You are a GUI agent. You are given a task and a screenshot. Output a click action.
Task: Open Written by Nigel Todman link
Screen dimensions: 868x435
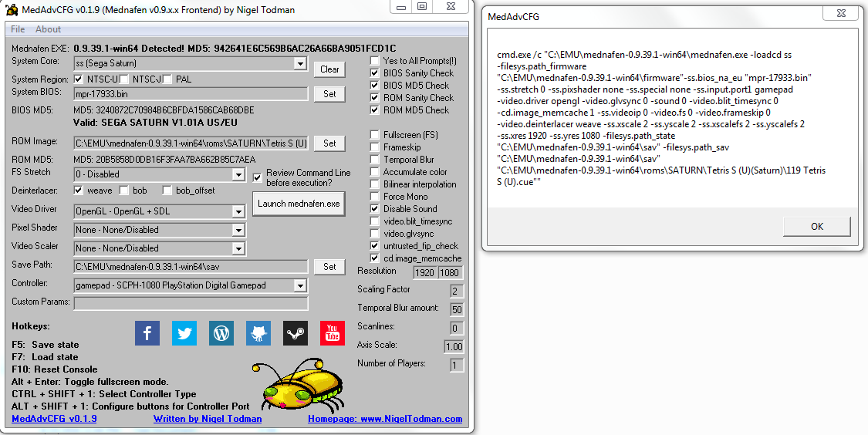click(x=208, y=419)
